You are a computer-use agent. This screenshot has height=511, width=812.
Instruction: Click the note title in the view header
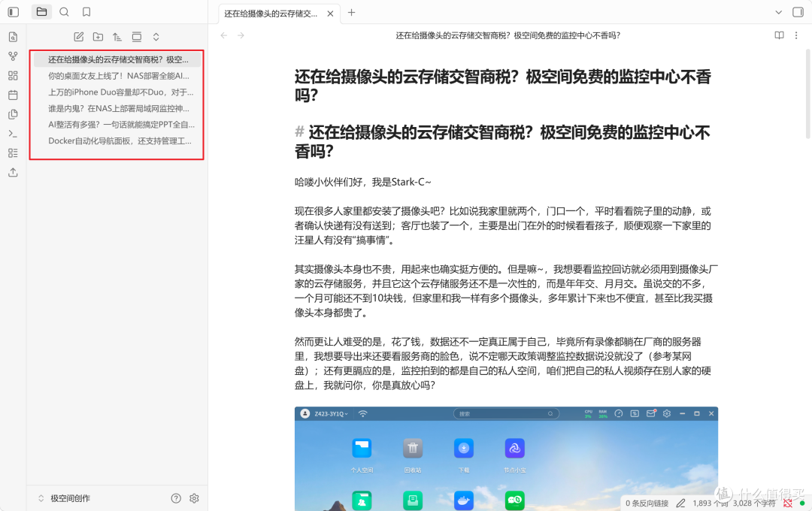(508, 35)
